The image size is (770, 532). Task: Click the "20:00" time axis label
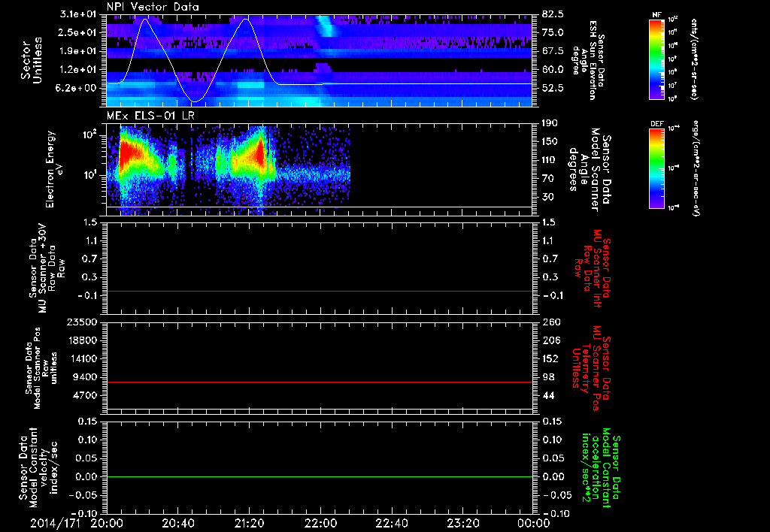(107, 523)
